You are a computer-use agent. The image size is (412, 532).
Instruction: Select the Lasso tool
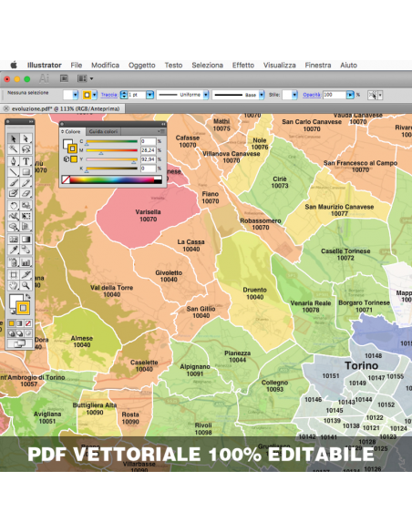click(26, 149)
